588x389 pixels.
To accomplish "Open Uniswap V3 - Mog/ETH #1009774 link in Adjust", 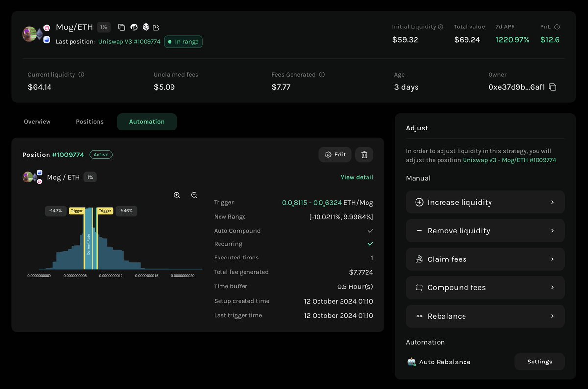I will point(509,160).
